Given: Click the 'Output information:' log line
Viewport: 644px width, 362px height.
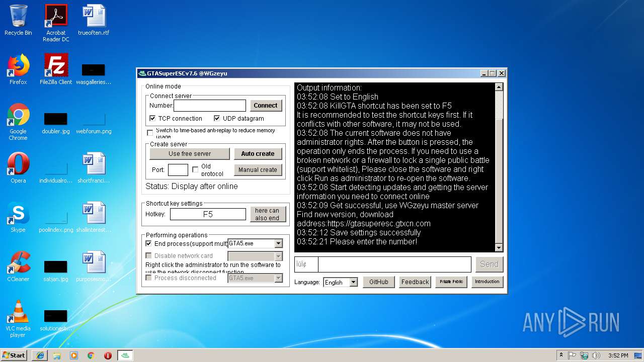Looking at the screenshot, I should [x=329, y=87].
